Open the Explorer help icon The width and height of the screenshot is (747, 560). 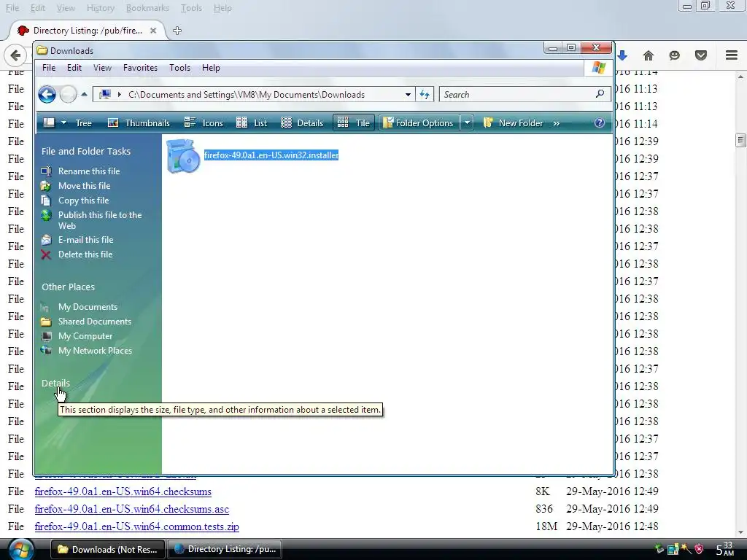coord(600,122)
